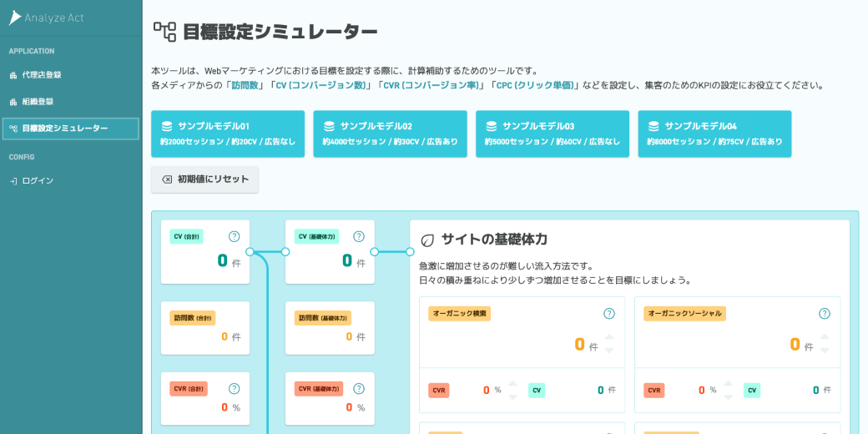Click the reset button backspace icon
The height and width of the screenshot is (434, 868).
click(x=167, y=179)
